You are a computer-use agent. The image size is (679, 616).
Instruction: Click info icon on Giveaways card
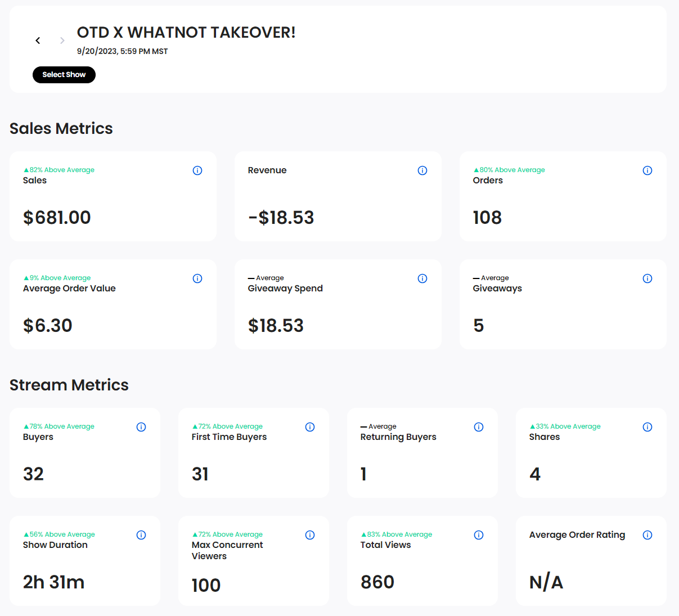click(647, 278)
